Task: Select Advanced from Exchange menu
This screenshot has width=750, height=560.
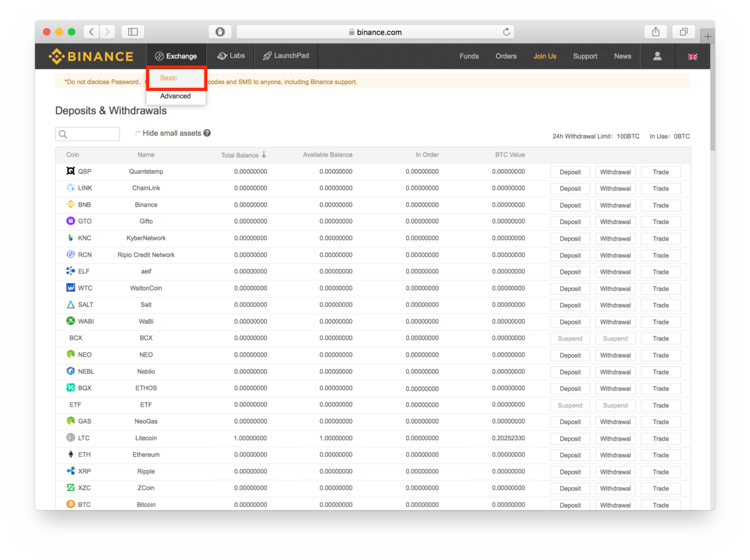Action: coord(176,96)
